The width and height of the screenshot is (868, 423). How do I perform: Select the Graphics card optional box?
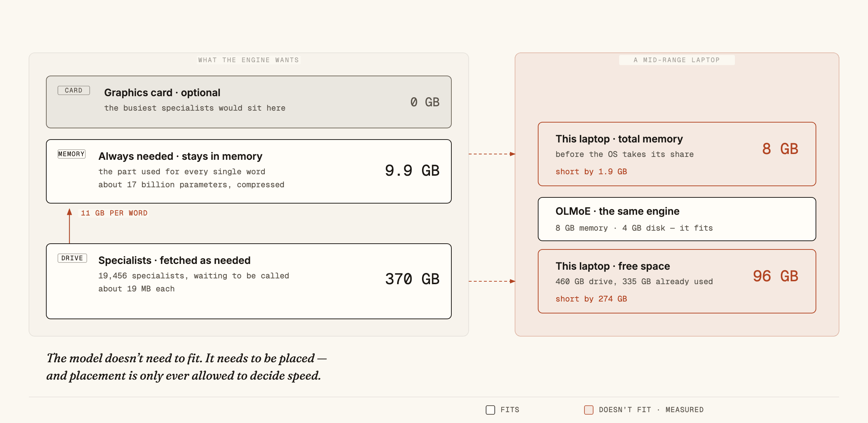249,102
